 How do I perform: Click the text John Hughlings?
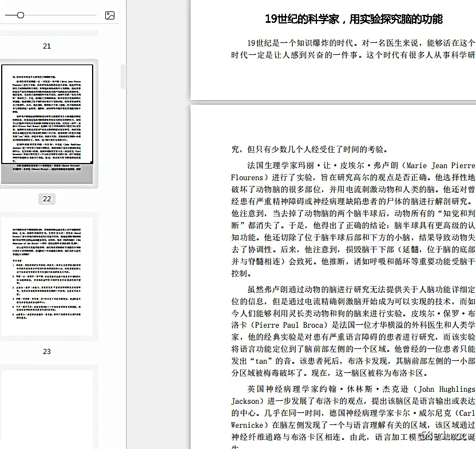pyautogui.click(x=447, y=390)
